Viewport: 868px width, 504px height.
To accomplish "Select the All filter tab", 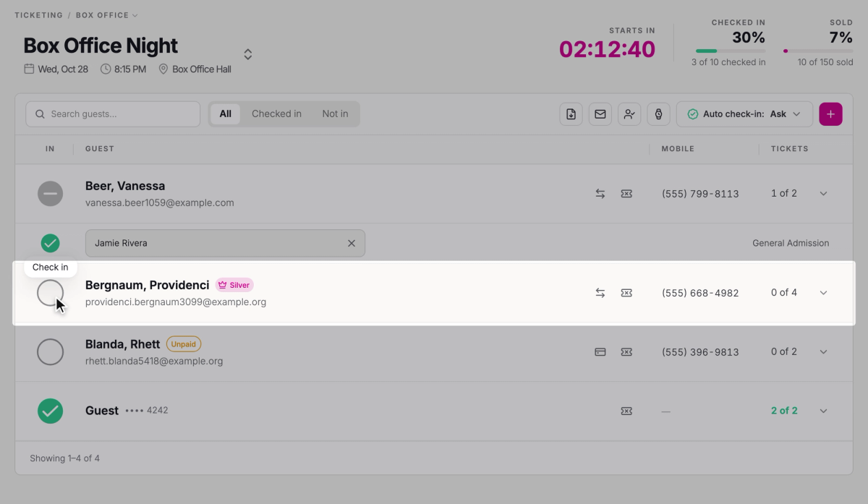I will point(226,114).
